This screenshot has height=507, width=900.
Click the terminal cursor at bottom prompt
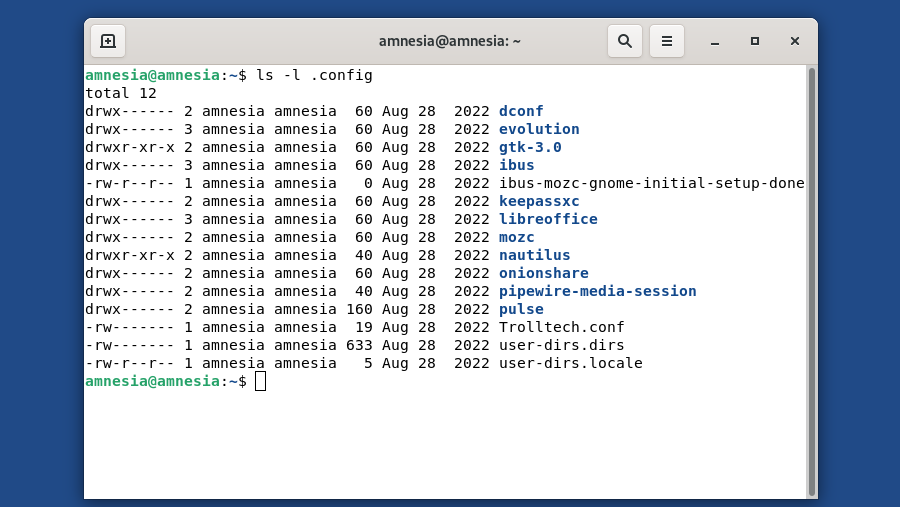[x=261, y=381]
